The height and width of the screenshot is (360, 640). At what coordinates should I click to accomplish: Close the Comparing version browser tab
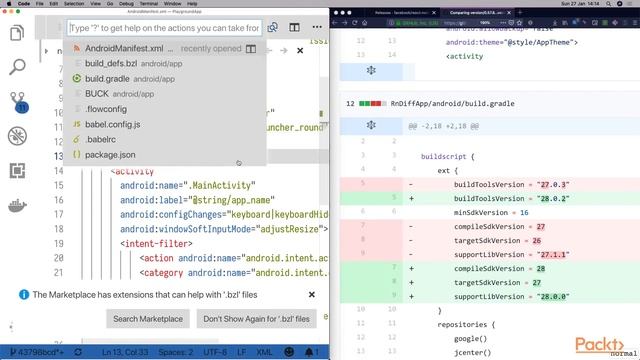(509, 13)
